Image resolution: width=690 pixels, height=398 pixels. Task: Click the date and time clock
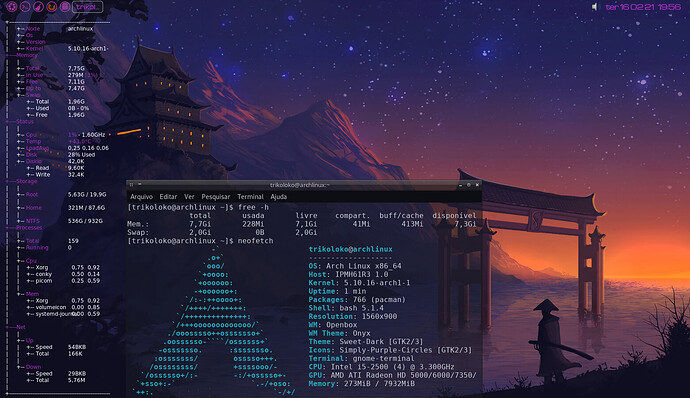click(643, 7)
